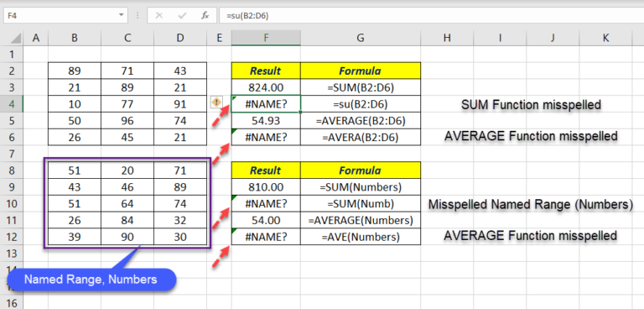644x309 pixels.
Task: Select column F header
Action: (x=266, y=38)
